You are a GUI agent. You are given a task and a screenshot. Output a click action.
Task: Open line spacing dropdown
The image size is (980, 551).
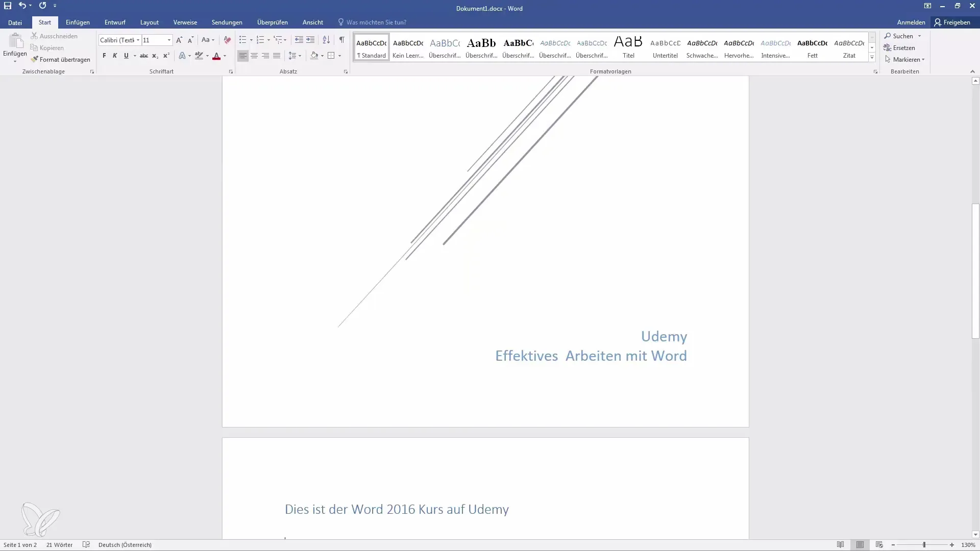(300, 56)
